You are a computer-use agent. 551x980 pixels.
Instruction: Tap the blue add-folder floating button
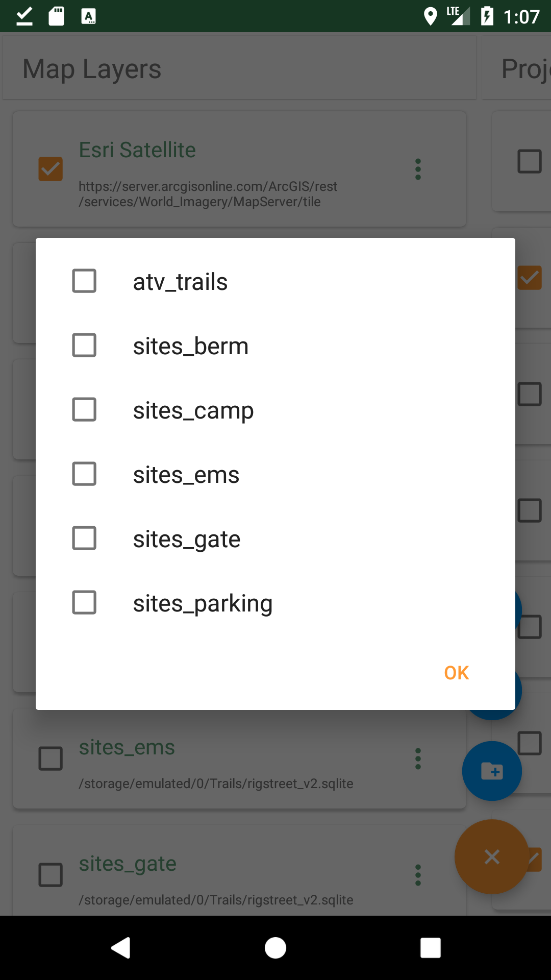492,771
